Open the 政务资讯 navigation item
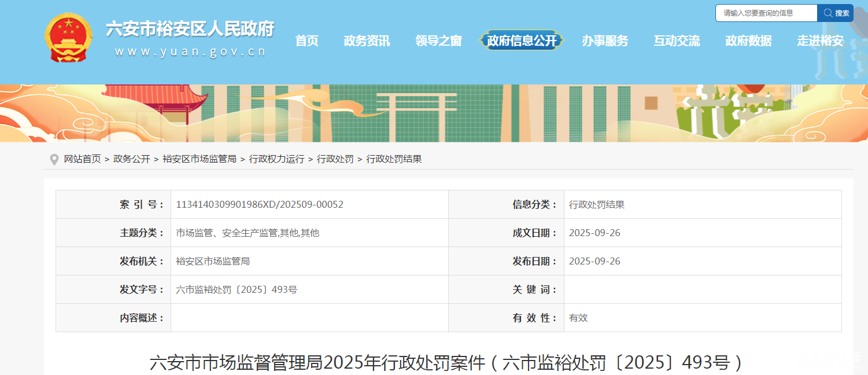Image resolution: width=868 pixels, height=375 pixels. (x=367, y=41)
